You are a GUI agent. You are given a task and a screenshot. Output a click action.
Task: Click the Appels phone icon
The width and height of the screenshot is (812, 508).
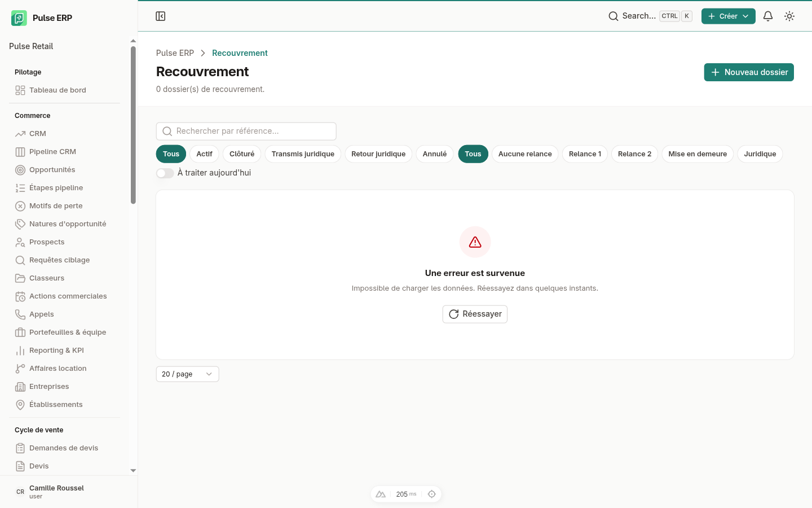tap(20, 314)
